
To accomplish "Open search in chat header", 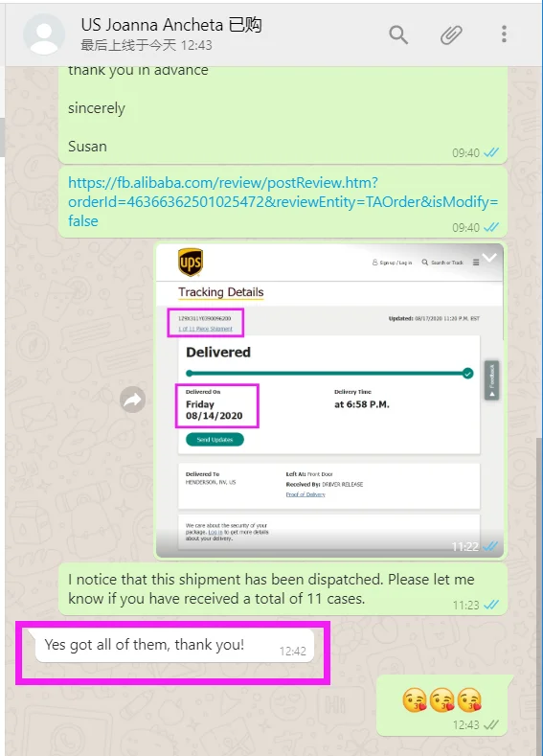I will click(398, 34).
